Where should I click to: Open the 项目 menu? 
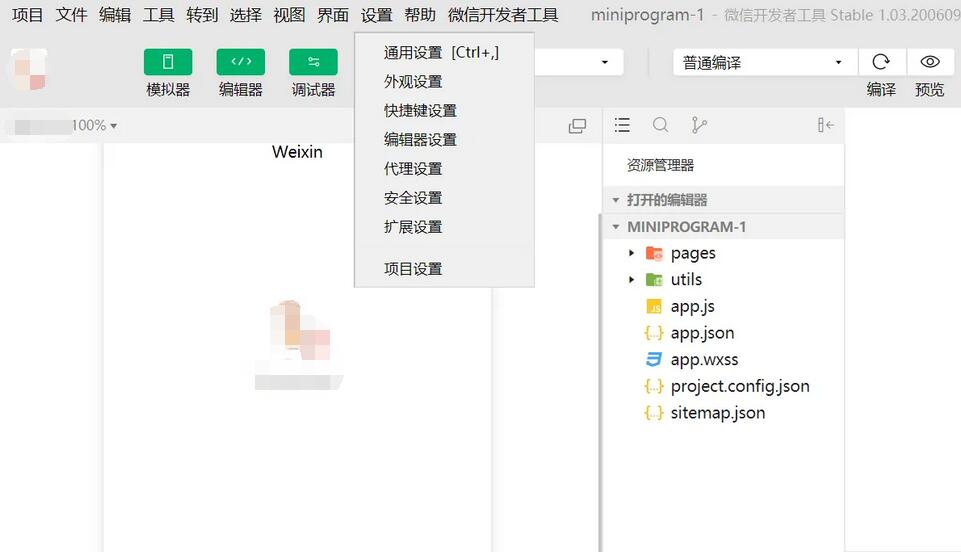28,15
